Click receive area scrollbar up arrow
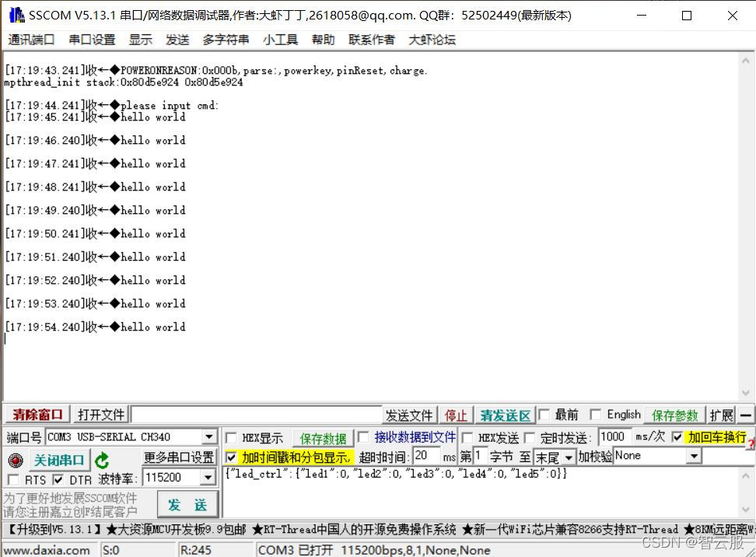Screen dimensions: 756x557 (x=745, y=61)
